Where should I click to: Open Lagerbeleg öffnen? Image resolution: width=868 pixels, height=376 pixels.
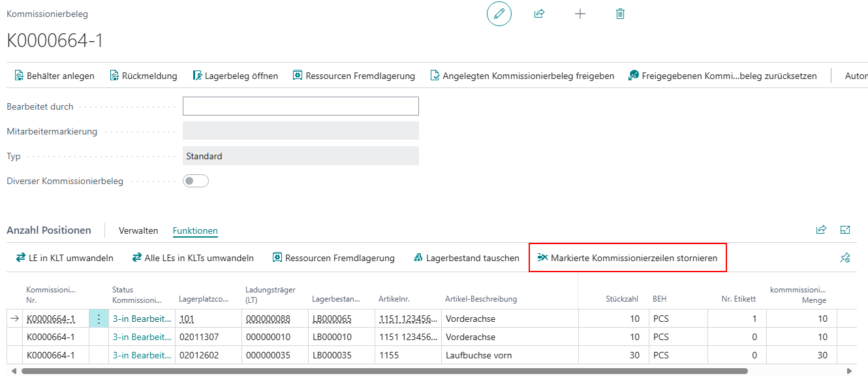[235, 76]
